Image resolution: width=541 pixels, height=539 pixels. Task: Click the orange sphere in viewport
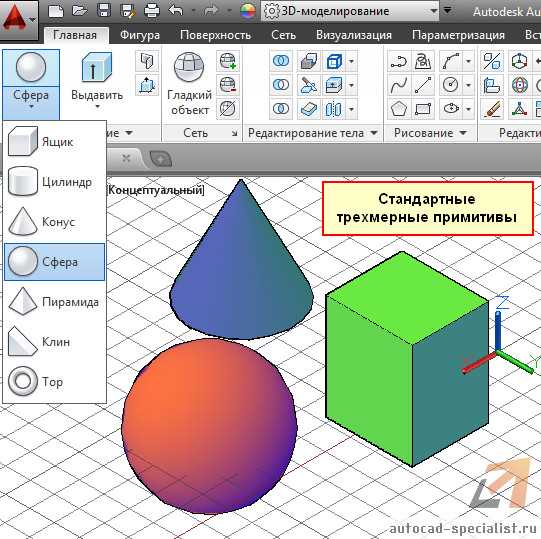pyautogui.click(x=209, y=426)
